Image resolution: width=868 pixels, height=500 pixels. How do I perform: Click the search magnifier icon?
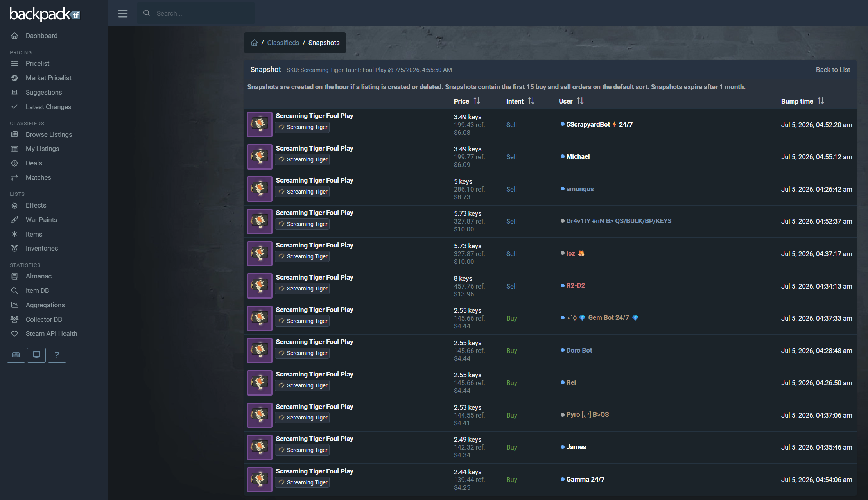coord(147,13)
